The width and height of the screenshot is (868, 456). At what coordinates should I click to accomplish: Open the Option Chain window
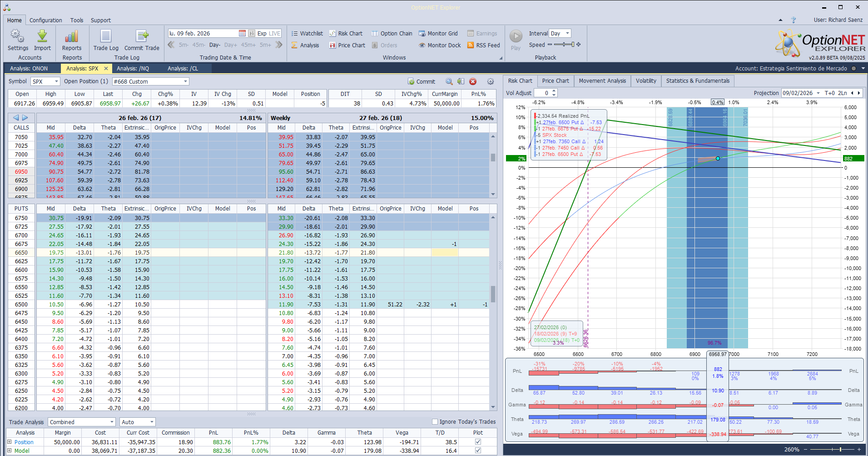[392, 33]
